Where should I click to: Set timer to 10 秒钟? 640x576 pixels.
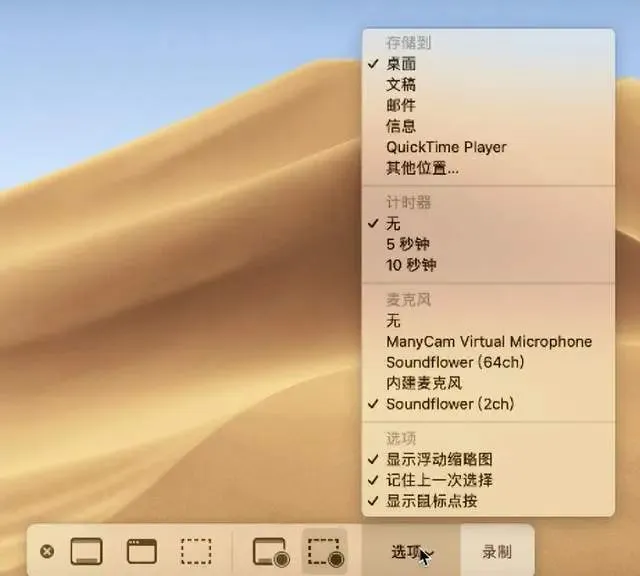click(x=488, y=265)
